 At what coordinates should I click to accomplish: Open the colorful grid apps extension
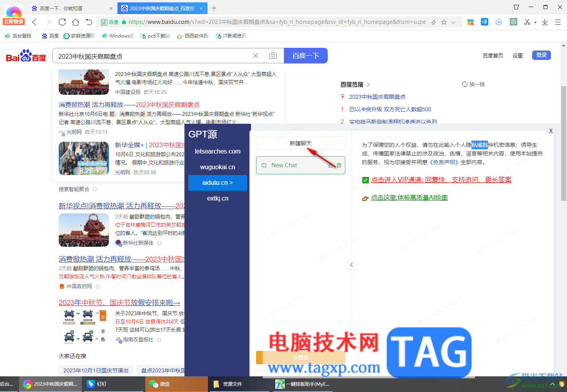(x=471, y=22)
